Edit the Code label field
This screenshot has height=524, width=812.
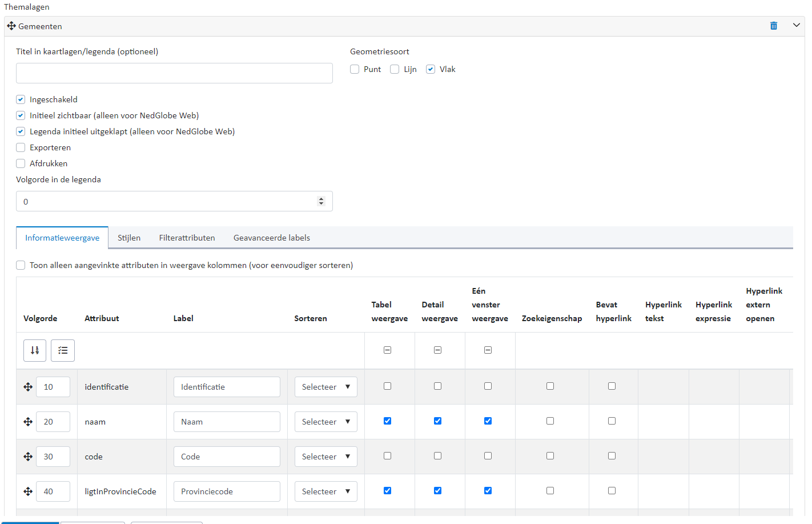tap(227, 457)
